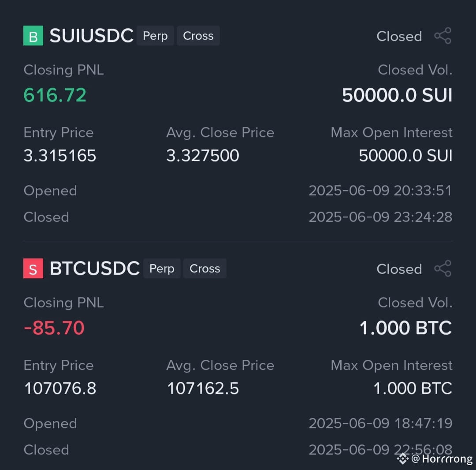Viewport: 476px width, 470px height.
Task: Click the avg close price 107162.5
Action: [x=203, y=388]
